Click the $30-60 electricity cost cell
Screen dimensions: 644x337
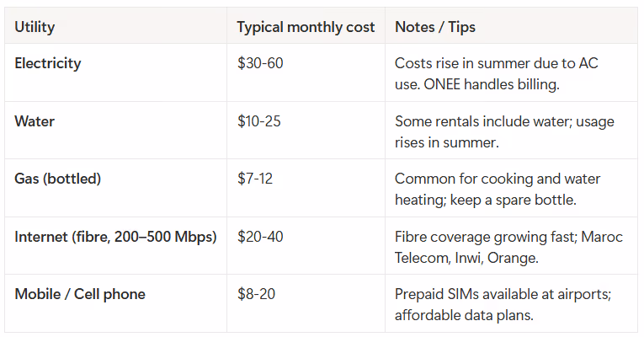tap(260, 63)
